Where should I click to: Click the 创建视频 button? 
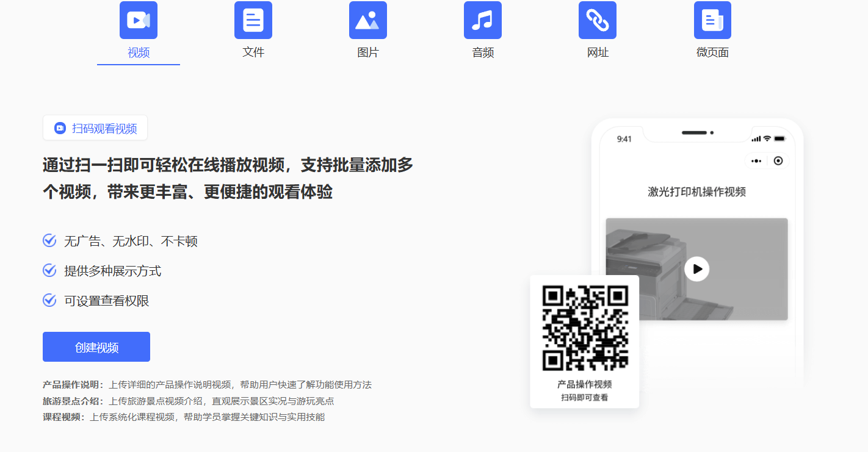[x=96, y=347]
